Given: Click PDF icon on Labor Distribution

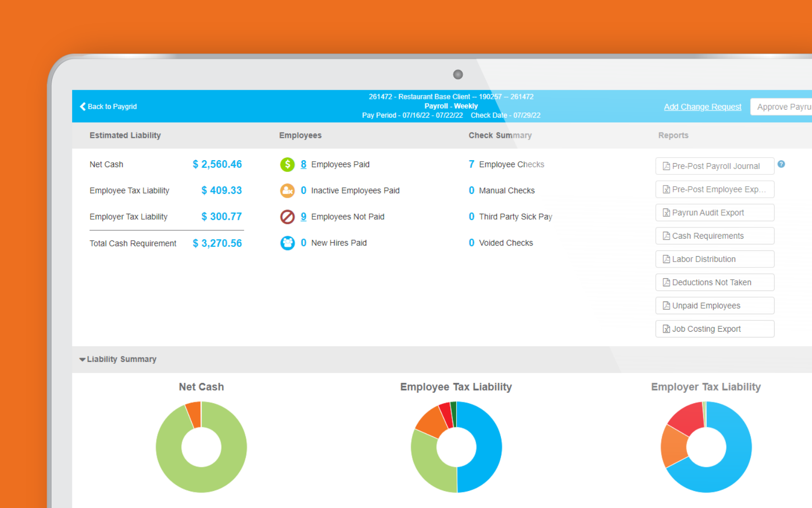Looking at the screenshot, I should 666,259.
